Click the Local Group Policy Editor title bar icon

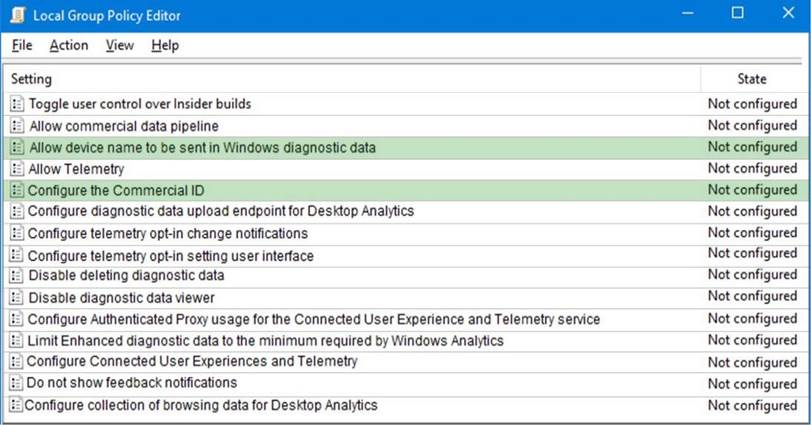(17, 14)
